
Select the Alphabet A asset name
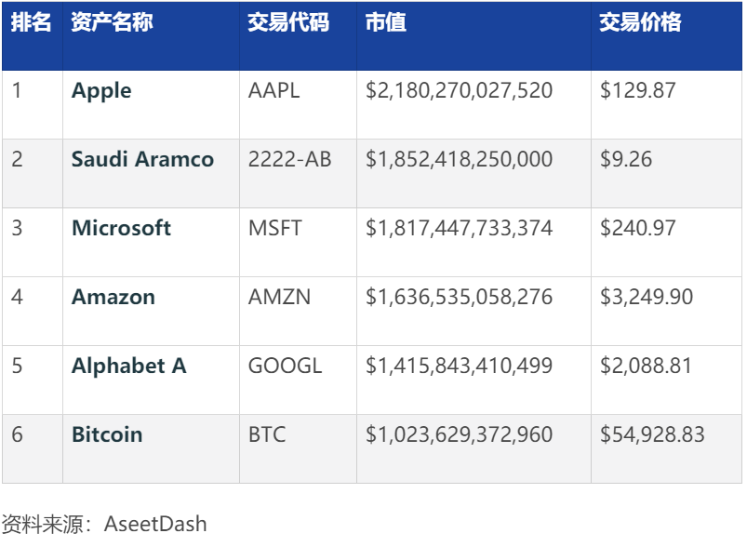click(x=129, y=367)
